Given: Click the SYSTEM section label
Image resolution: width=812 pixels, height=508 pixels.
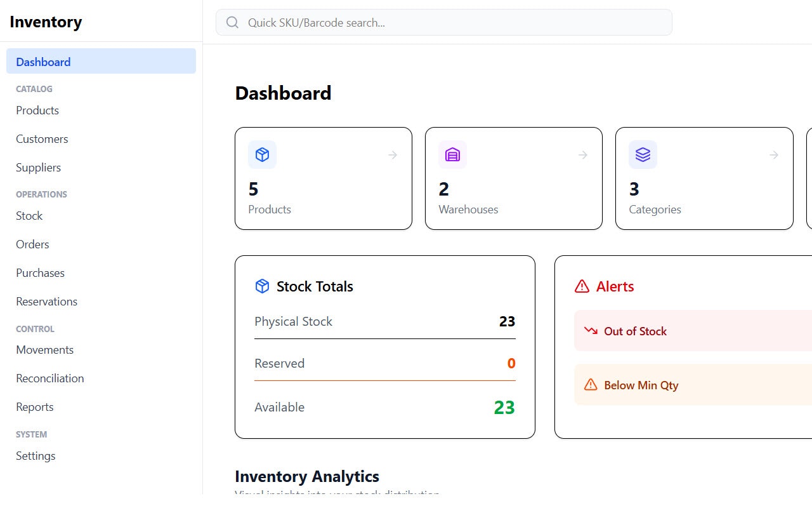Looking at the screenshot, I should click(x=32, y=434).
